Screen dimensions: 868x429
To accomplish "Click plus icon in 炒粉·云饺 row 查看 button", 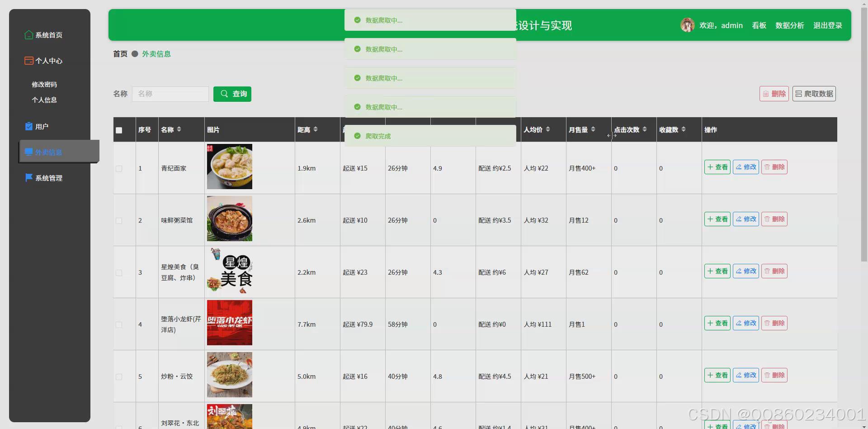I will point(710,375).
